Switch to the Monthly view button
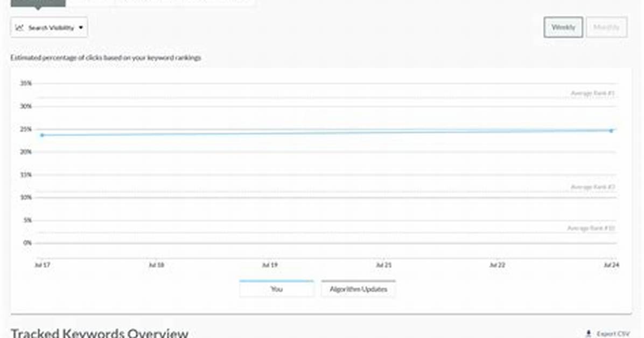 tap(606, 27)
